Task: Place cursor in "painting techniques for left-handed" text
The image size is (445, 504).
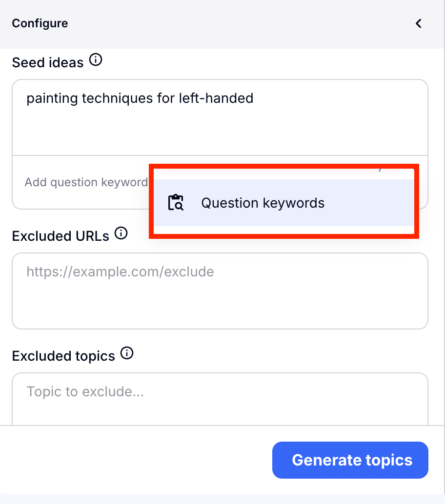Action: [140, 98]
